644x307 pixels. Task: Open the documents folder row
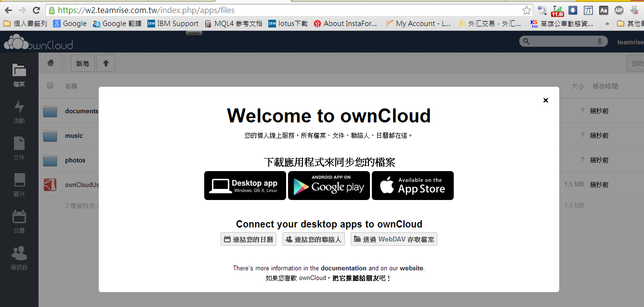click(x=81, y=111)
